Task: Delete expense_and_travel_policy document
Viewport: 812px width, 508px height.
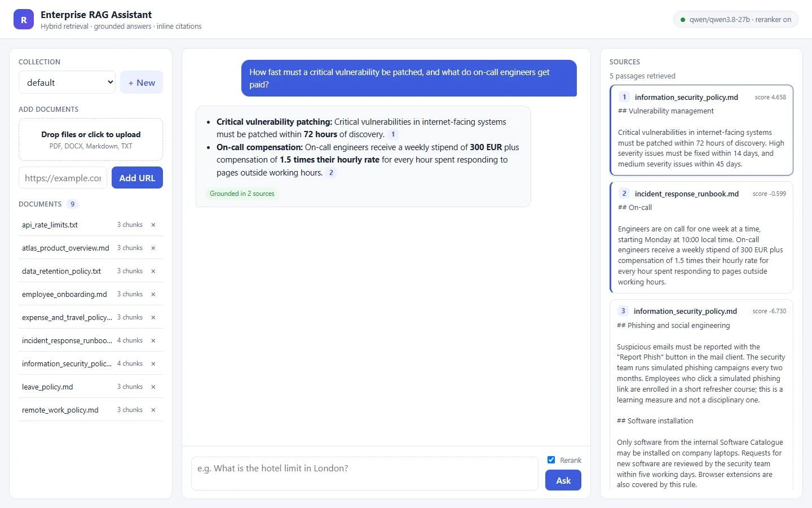Action: [153, 317]
